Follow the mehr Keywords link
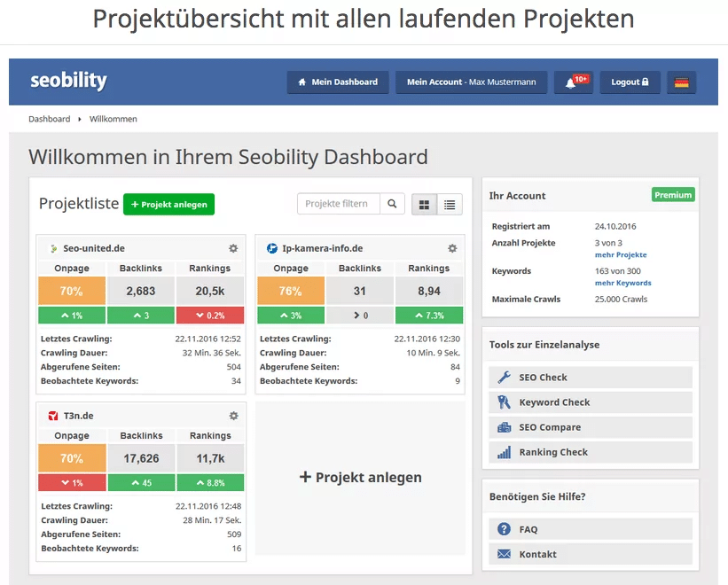728x585 pixels. pyautogui.click(x=623, y=283)
